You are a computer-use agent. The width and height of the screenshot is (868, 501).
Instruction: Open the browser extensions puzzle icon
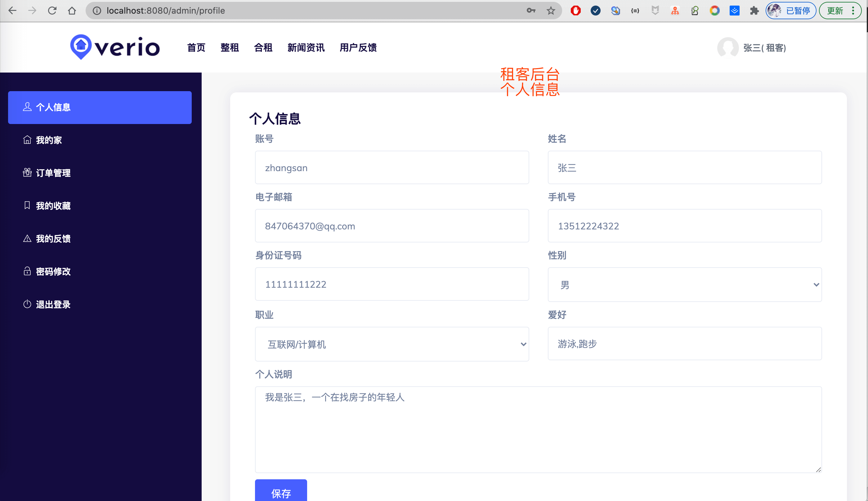pos(754,11)
